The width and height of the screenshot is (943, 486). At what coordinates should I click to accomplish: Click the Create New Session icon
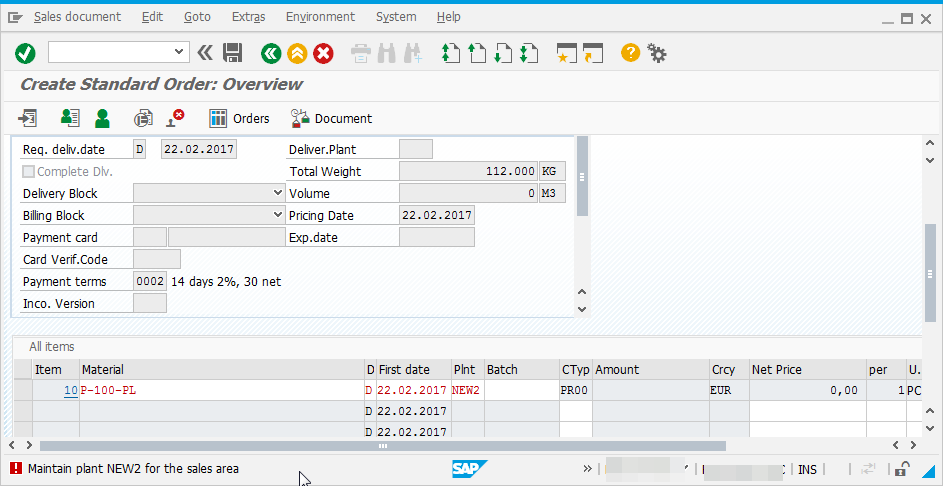coord(566,54)
